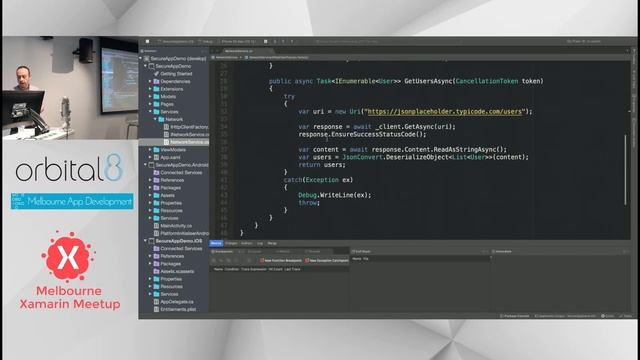Screen dimensions: 640x360
Task: Click the Step Out debug icon
Action: tap(292, 41)
